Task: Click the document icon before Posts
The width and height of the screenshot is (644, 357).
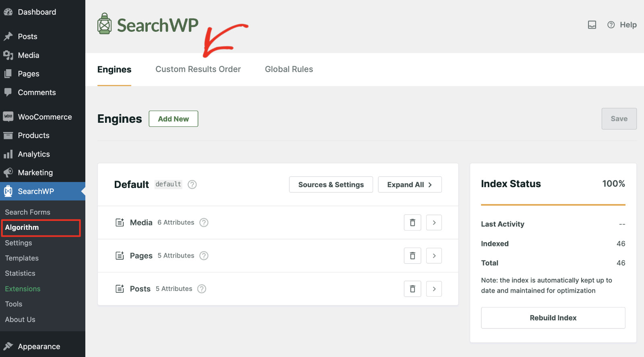Action: (x=120, y=289)
